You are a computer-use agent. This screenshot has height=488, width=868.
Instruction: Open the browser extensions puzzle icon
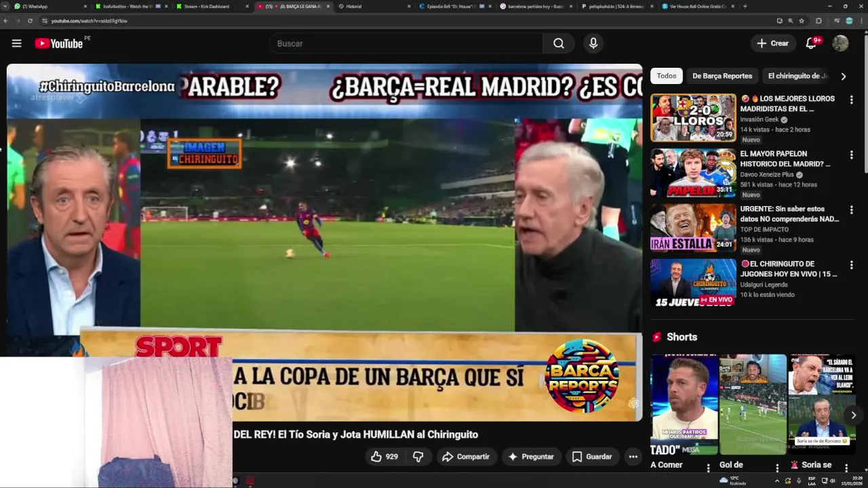pyautogui.click(x=818, y=21)
